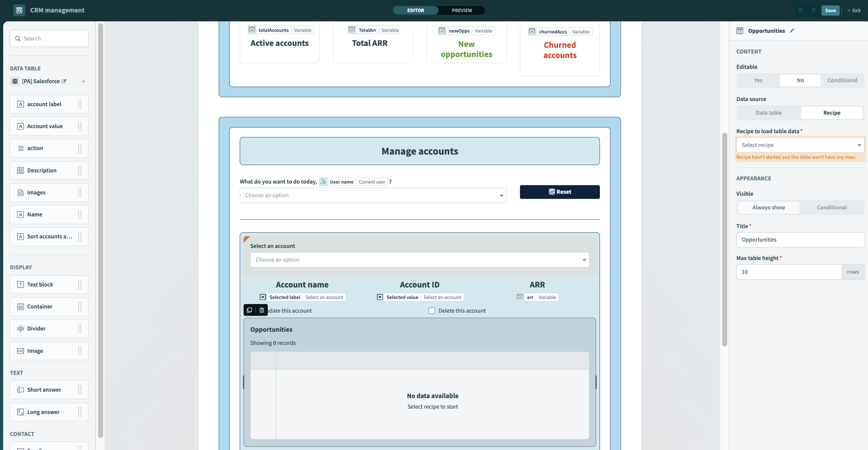This screenshot has width=868, height=450.
Task: Click the trash icon above the Opportunities table
Action: coord(262,310)
